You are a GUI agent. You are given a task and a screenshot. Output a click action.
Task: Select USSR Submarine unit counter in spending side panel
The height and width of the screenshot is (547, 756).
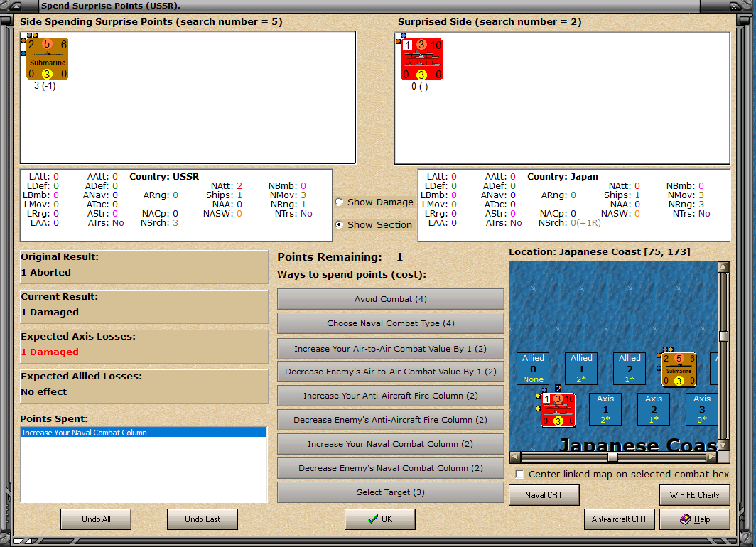(x=47, y=58)
